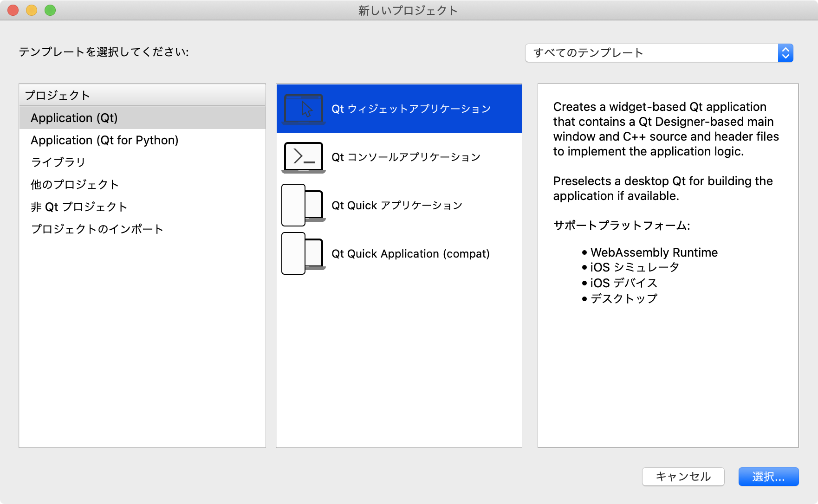Image resolution: width=818 pixels, height=504 pixels.
Task: Click the プロジェクト list header
Action: point(143,95)
